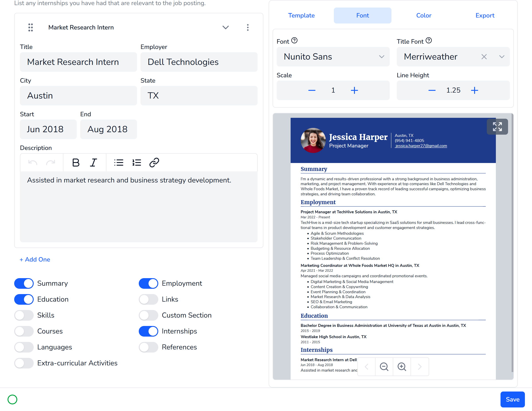
Task: Insert a hyperlink in description
Action: point(154,162)
